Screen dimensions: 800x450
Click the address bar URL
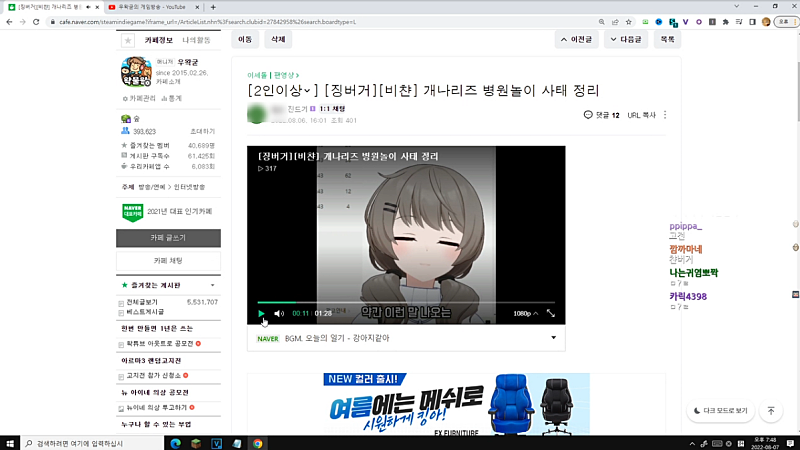point(208,22)
